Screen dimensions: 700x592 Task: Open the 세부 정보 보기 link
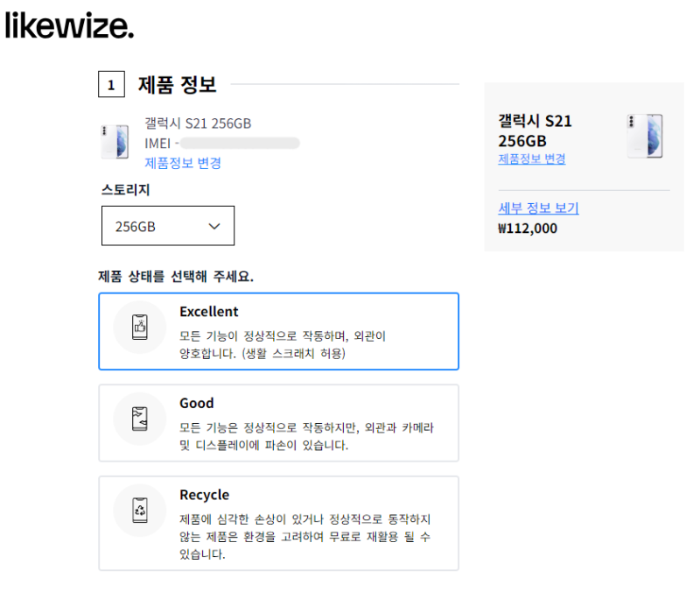tap(538, 208)
